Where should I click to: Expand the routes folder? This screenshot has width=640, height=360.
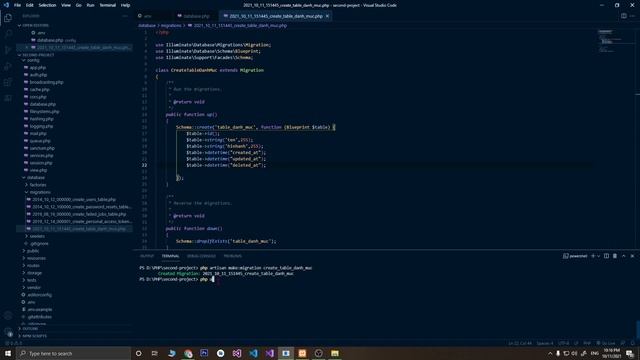tap(33, 265)
